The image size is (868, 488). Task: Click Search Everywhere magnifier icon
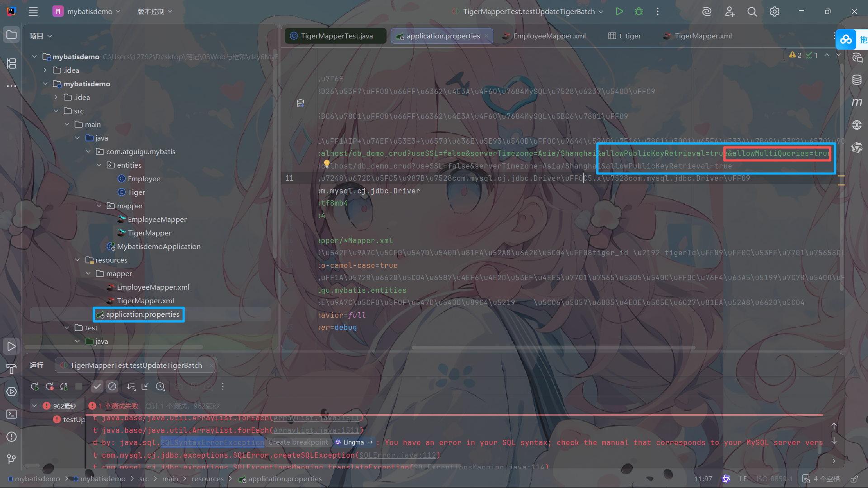point(752,12)
